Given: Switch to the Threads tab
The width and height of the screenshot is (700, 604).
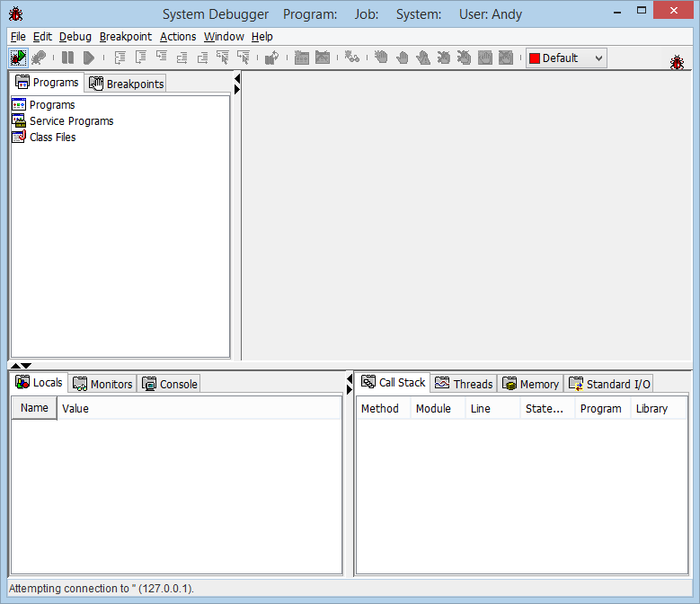Looking at the screenshot, I should click(x=464, y=384).
